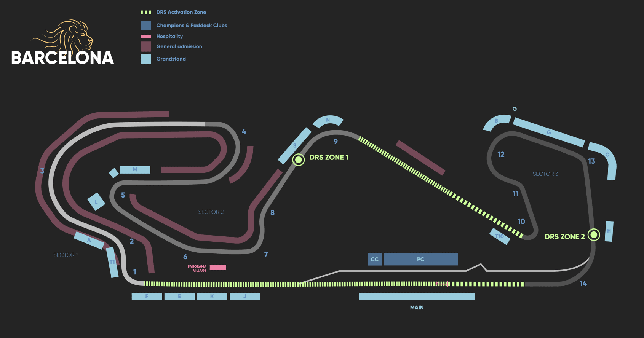The width and height of the screenshot is (644, 338).
Task: Click the DRS Zone 2 detection marker
Action: (x=593, y=234)
